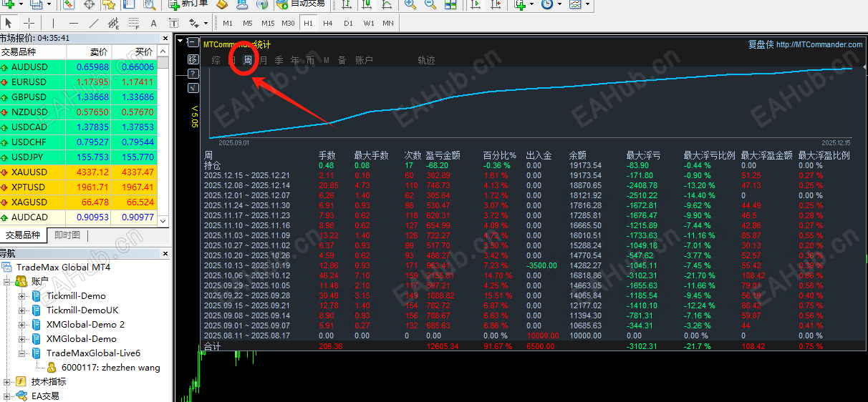This screenshot has width=868, height=402.
Task: Click the signals broadcast icon
Action: pyautogui.click(x=262, y=4)
